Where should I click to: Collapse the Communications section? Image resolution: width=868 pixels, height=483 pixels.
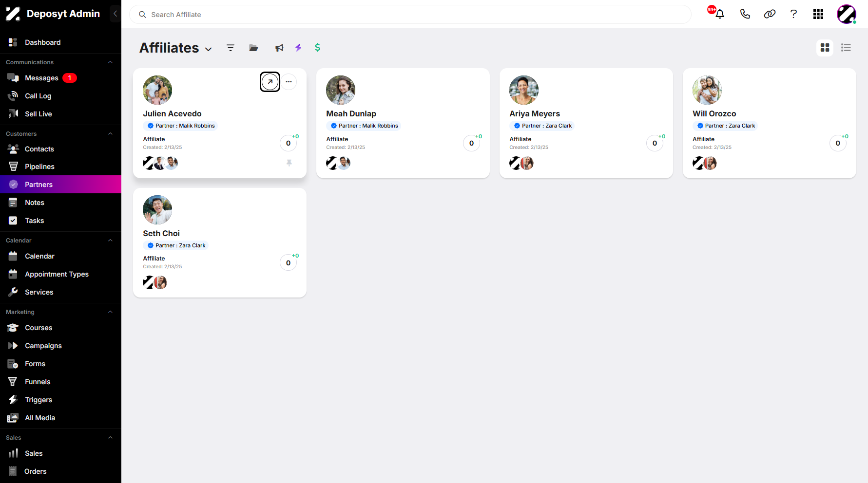coord(110,62)
